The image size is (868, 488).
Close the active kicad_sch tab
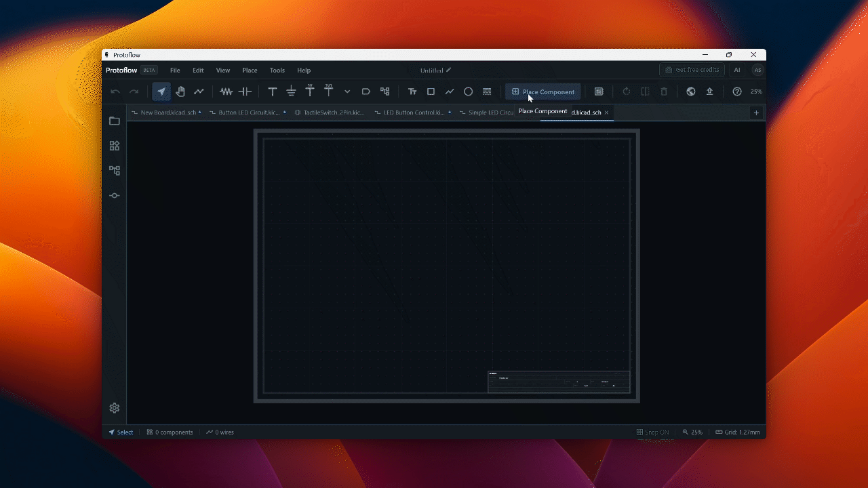606,113
